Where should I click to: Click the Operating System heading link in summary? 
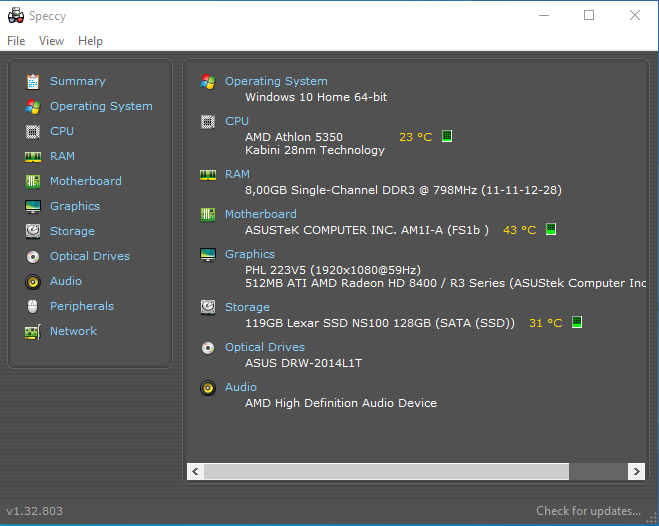[x=276, y=81]
